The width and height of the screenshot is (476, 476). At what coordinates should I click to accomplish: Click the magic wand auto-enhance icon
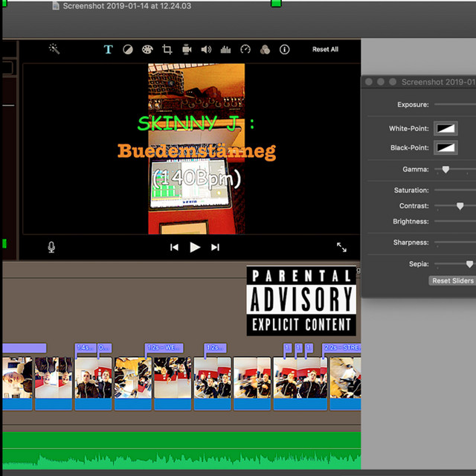click(x=54, y=49)
